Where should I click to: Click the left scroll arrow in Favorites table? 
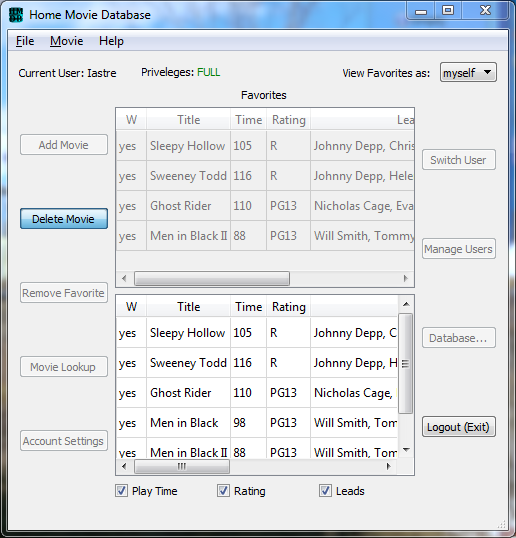[x=124, y=278]
